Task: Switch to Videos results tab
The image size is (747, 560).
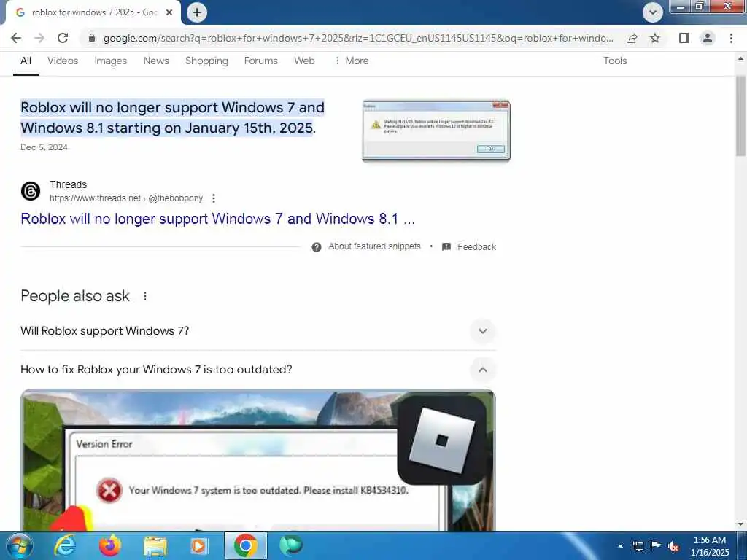Action: (63, 61)
